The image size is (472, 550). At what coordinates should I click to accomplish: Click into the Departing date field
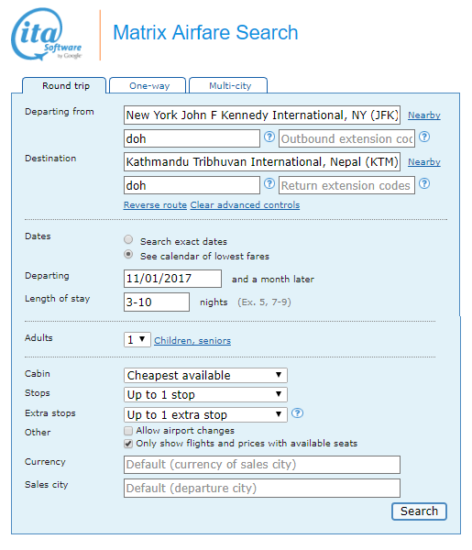[x=173, y=279]
